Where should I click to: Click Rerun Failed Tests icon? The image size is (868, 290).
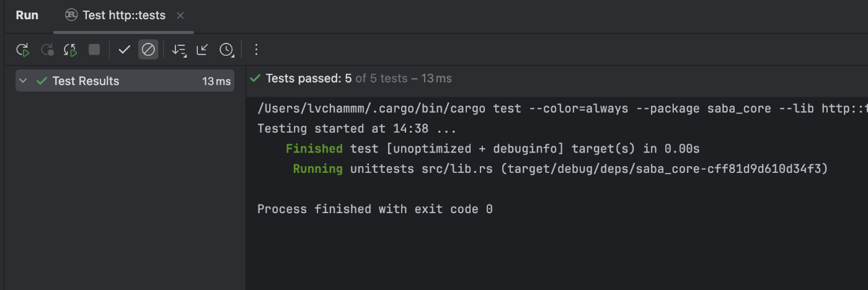pos(47,50)
